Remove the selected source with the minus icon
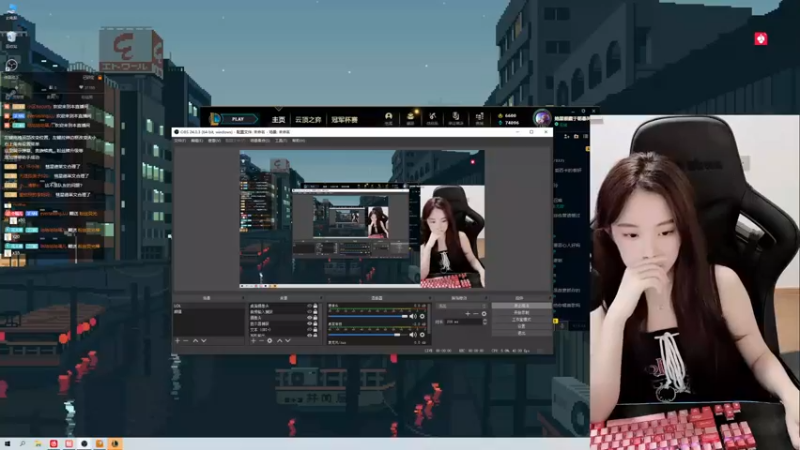Image resolution: width=800 pixels, height=450 pixels. [261, 340]
